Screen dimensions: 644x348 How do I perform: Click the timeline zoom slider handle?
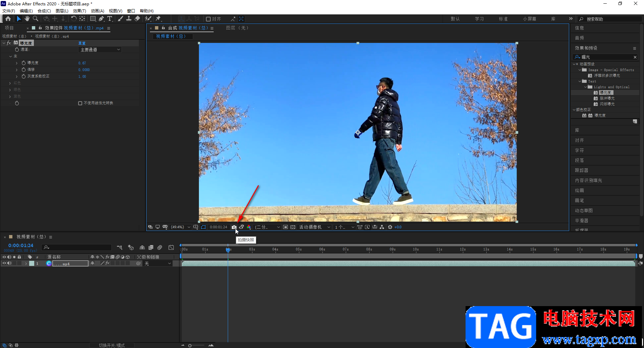coord(190,345)
